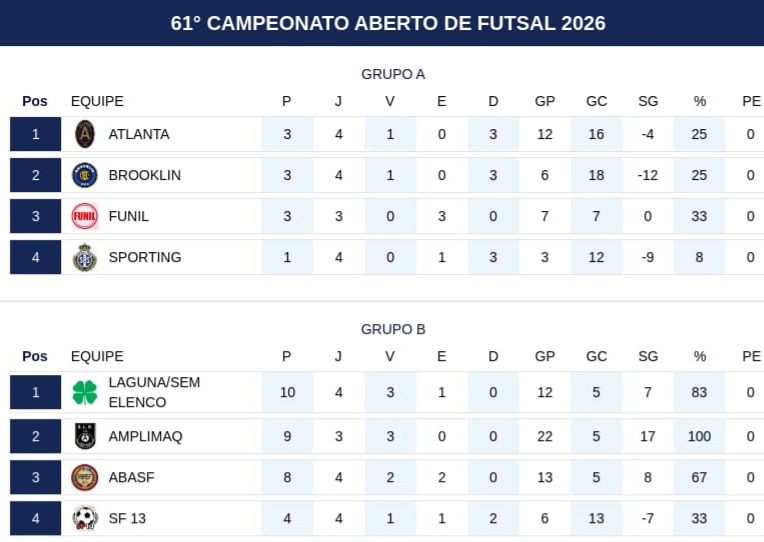Click the GRUPO B heading
The height and width of the screenshot is (542, 764).
pos(393,329)
